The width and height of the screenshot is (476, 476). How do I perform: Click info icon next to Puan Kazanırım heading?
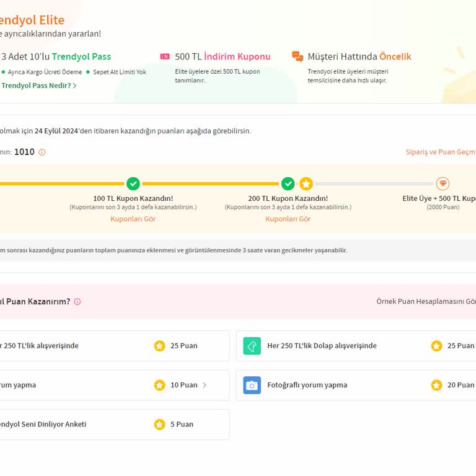tap(77, 301)
